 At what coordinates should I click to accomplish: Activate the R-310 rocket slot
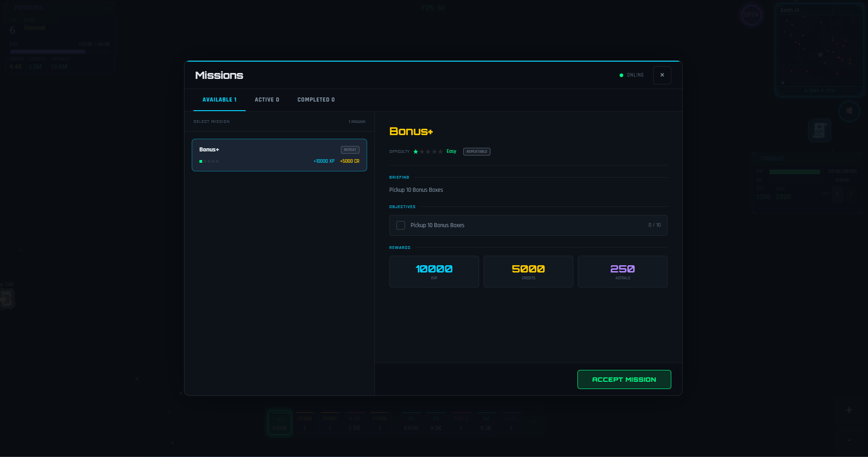click(x=354, y=423)
